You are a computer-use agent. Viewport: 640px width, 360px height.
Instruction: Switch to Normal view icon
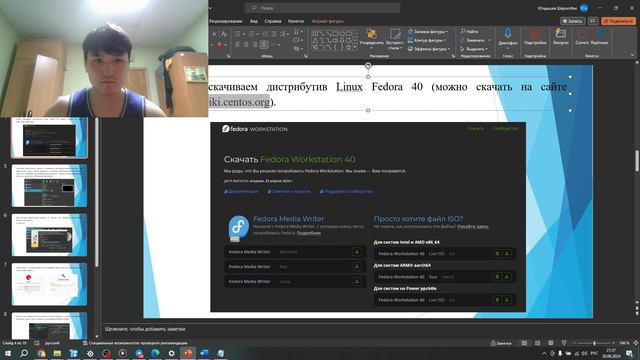(x=524, y=343)
